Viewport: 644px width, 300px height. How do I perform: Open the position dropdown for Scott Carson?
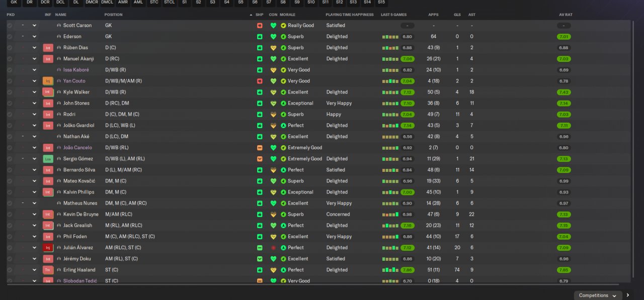34,26
